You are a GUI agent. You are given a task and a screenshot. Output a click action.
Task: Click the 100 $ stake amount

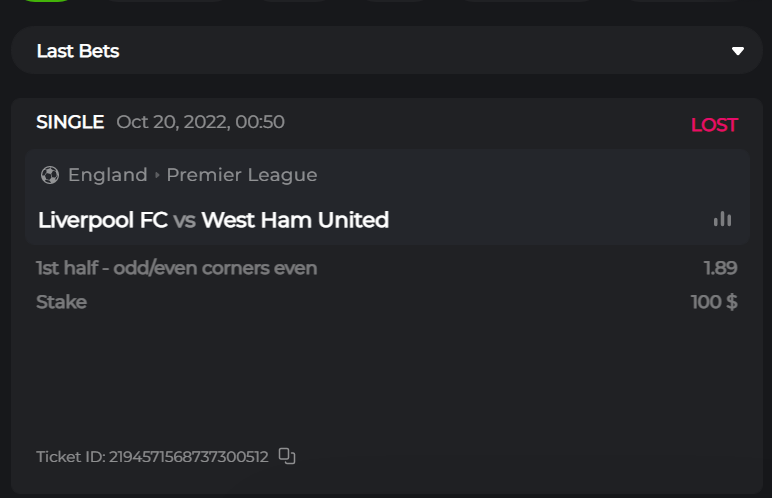[x=714, y=302]
